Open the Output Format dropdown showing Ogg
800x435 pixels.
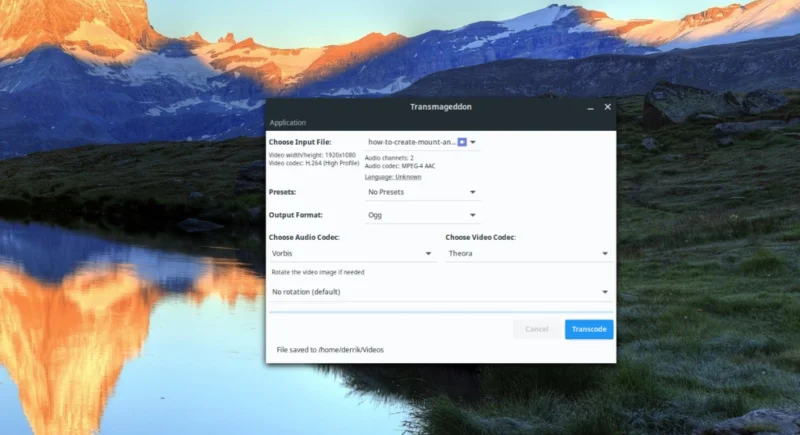point(422,215)
